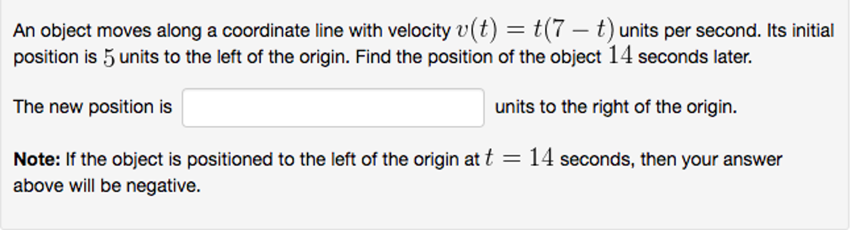
Task: Click the word "velocity" in the problem
Action: point(419,31)
